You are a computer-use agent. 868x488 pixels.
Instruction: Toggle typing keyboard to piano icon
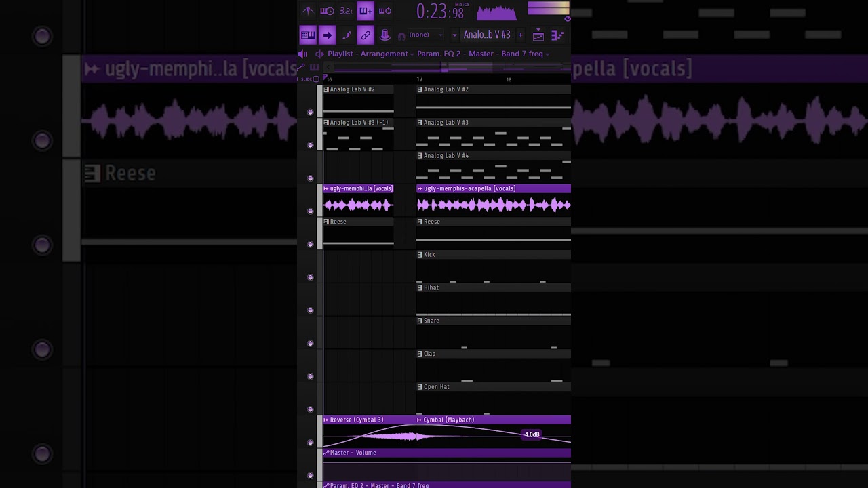pos(308,35)
